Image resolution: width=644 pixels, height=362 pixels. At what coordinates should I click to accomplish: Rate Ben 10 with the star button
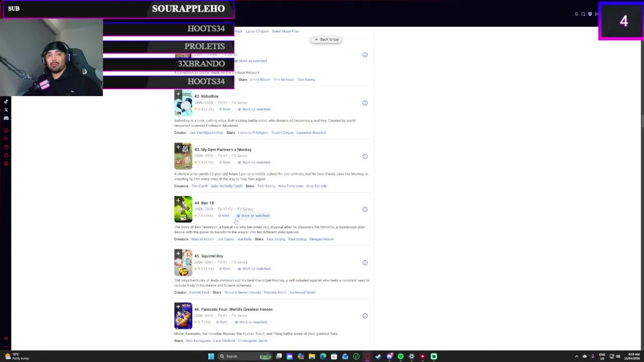[x=223, y=216]
